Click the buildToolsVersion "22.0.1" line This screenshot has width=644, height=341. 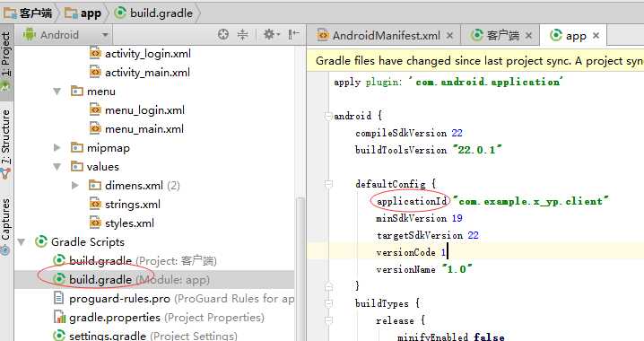tap(429, 150)
